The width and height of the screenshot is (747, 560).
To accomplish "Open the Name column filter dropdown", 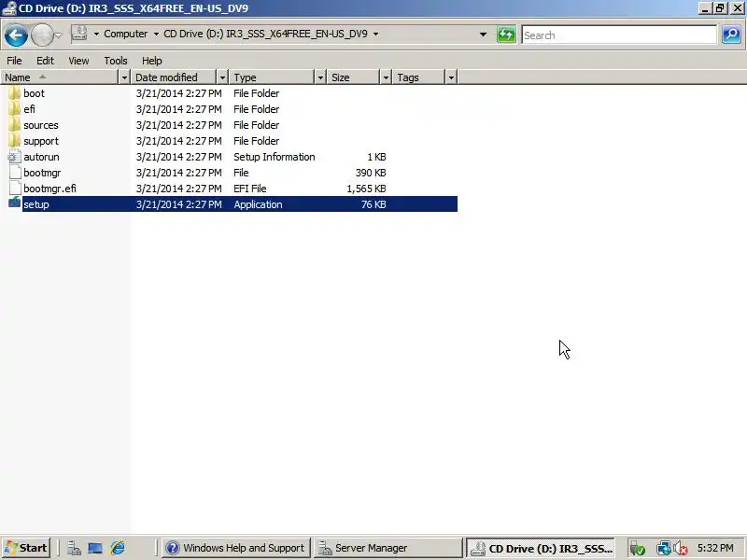I will [x=124, y=77].
